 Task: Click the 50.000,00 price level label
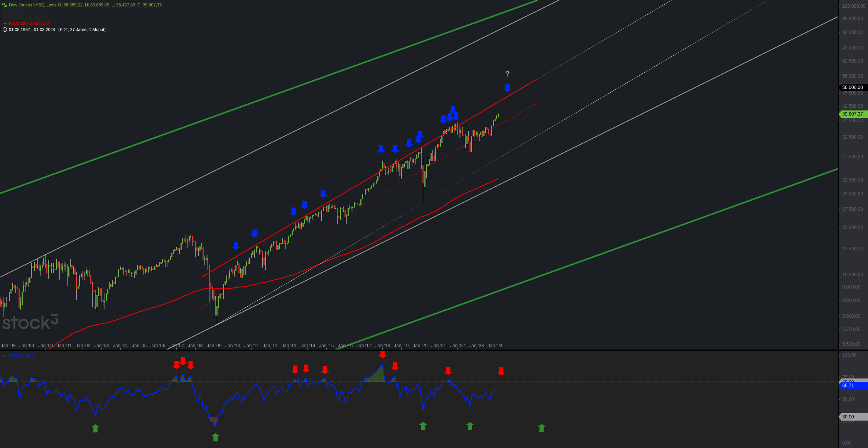coord(853,88)
